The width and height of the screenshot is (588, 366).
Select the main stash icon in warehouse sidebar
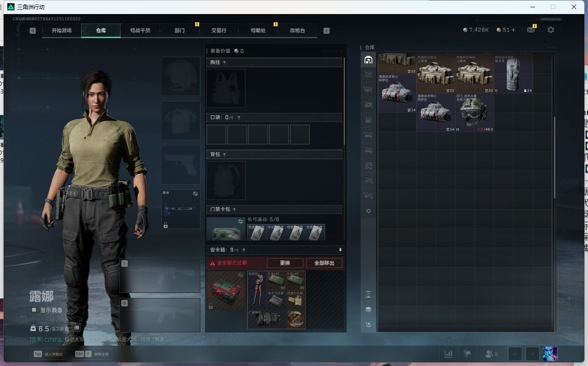[x=368, y=60]
